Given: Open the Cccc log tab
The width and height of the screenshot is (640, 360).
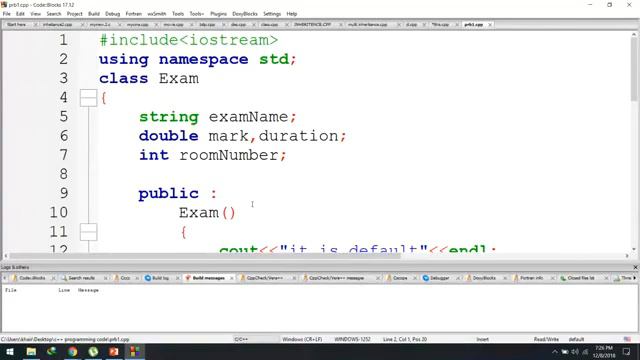Looking at the screenshot, I should point(124,278).
